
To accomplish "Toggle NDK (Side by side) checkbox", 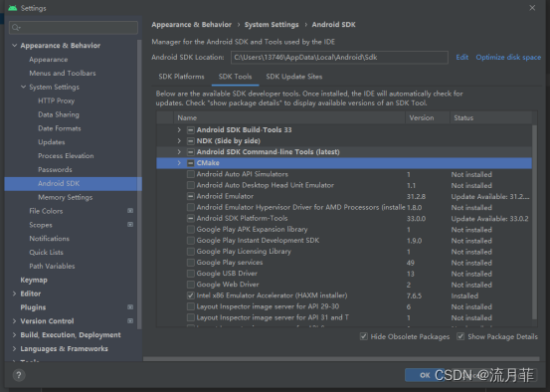I will pyautogui.click(x=191, y=141).
